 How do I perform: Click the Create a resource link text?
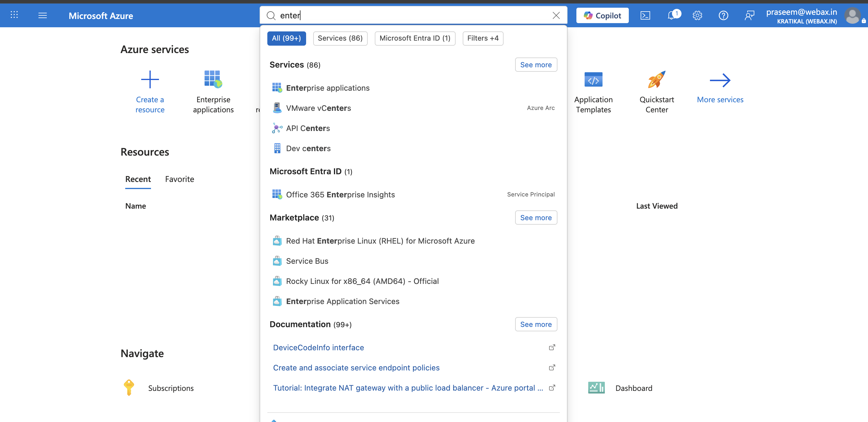(x=150, y=105)
